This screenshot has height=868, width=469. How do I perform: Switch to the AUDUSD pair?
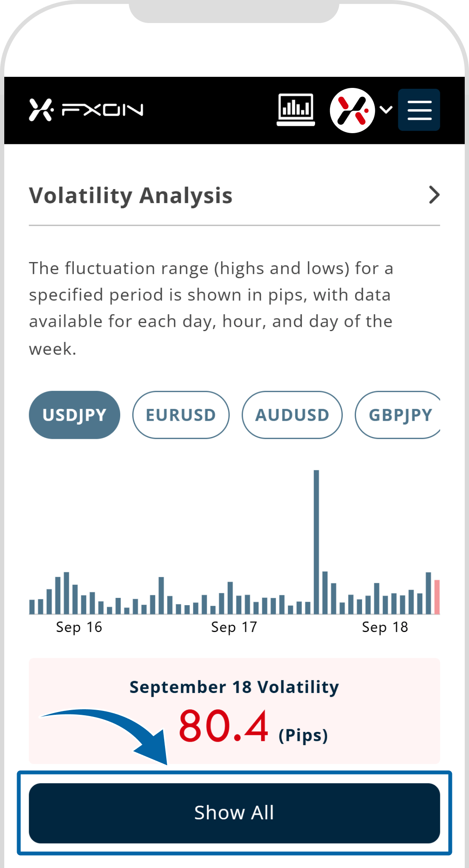click(x=292, y=415)
